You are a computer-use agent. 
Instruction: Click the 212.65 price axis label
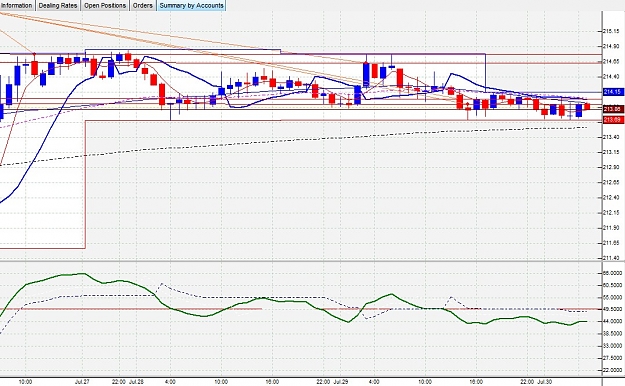(612, 182)
